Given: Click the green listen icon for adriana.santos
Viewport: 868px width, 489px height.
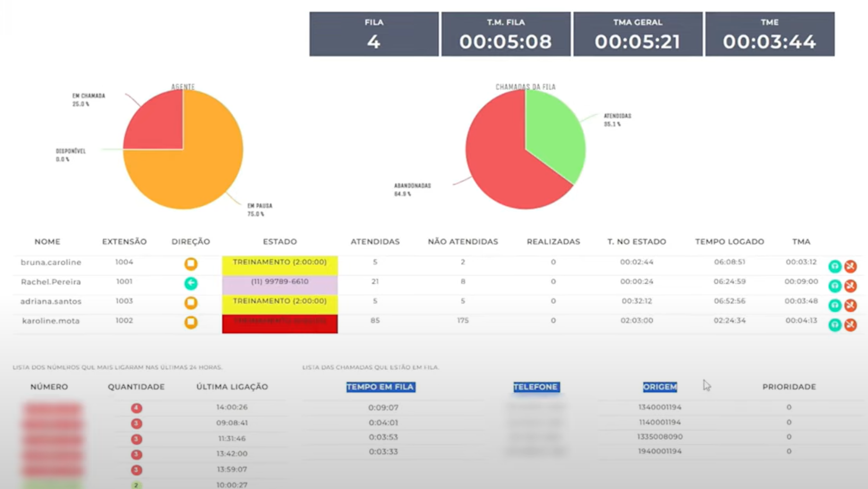Looking at the screenshot, I should click(x=835, y=305).
